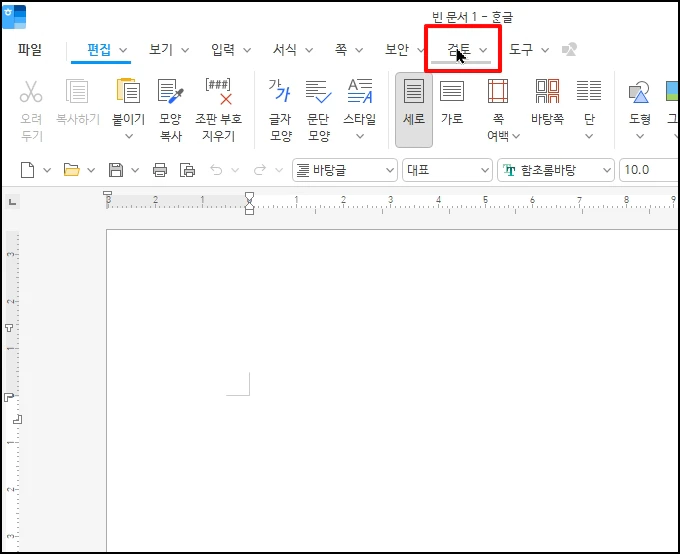Open the 바탕글 paragraph style combo box
Viewport: 680px width, 554px height.
tap(345, 170)
